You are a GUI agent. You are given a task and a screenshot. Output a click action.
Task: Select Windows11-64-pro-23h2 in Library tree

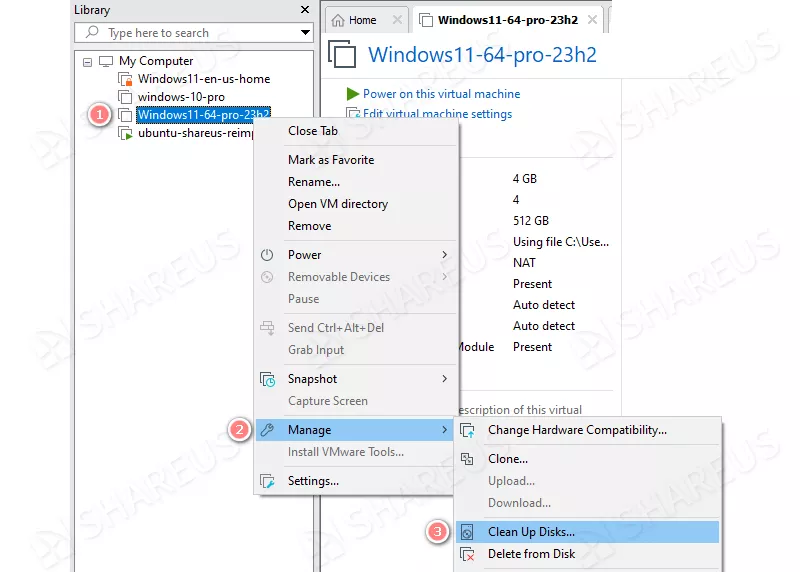[203, 115]
